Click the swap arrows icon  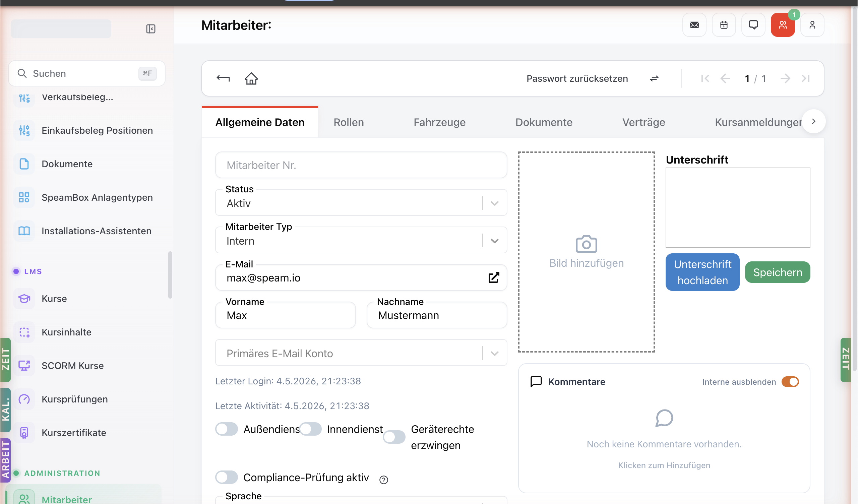click(654, 79)
